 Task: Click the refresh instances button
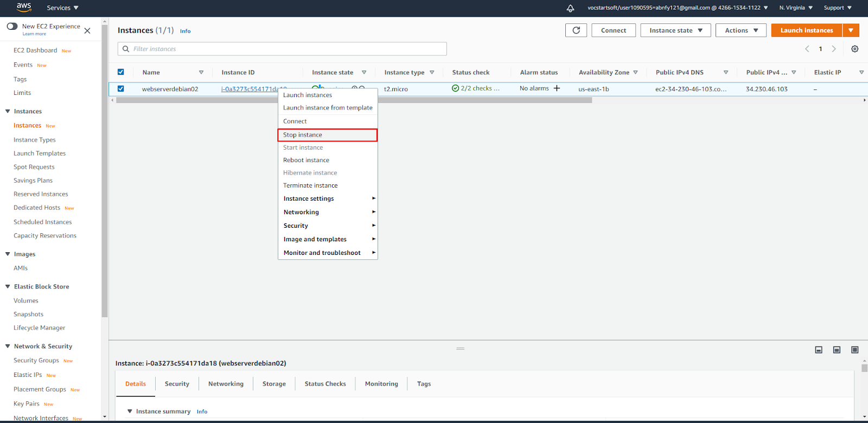(576, 30)
